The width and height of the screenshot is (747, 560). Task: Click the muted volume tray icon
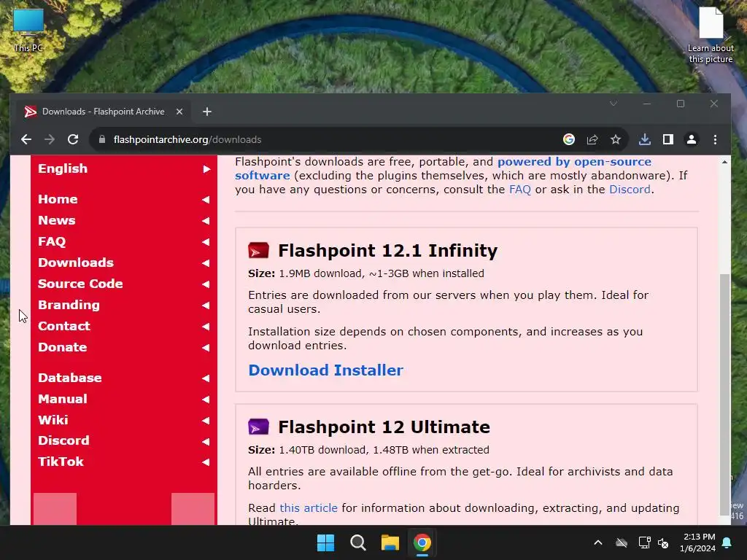662,542
